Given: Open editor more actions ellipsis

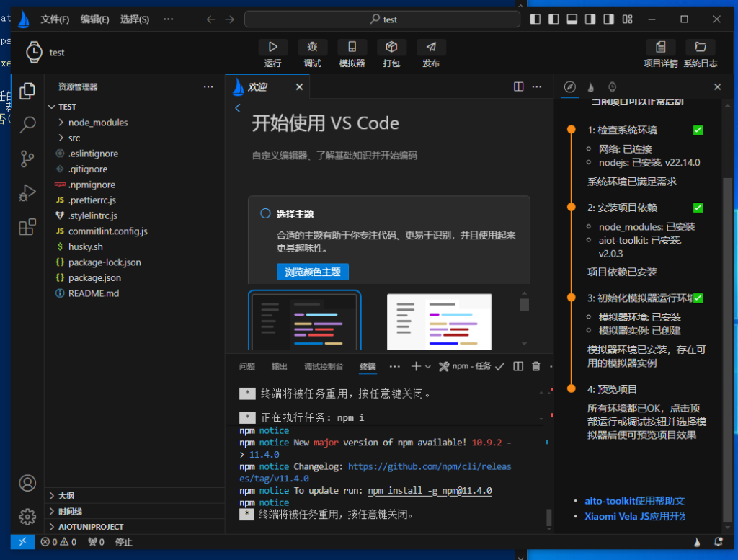Looking at the screenshot, I should pyautogui.click(x=536, y=86).
